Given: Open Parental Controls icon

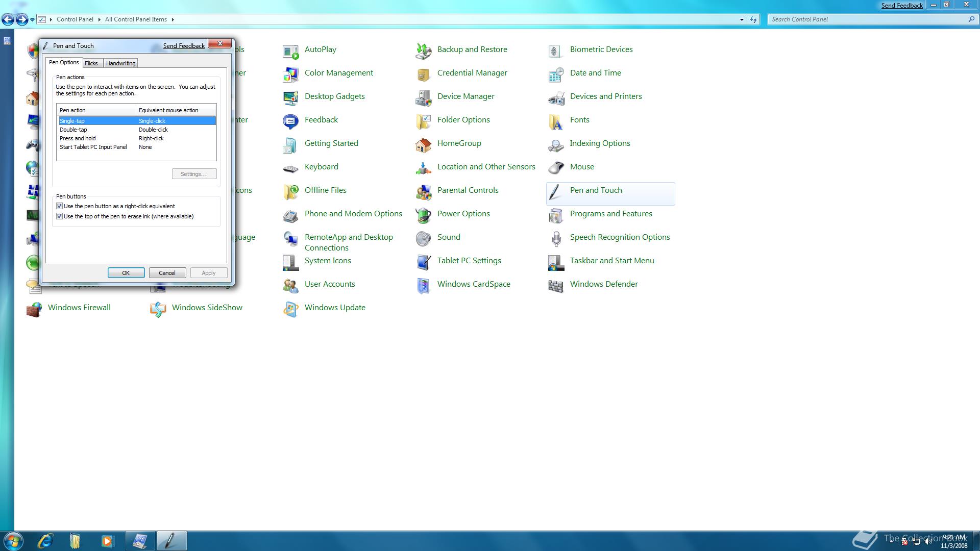Looking at the screenshot, I should (x=423, y=192).
